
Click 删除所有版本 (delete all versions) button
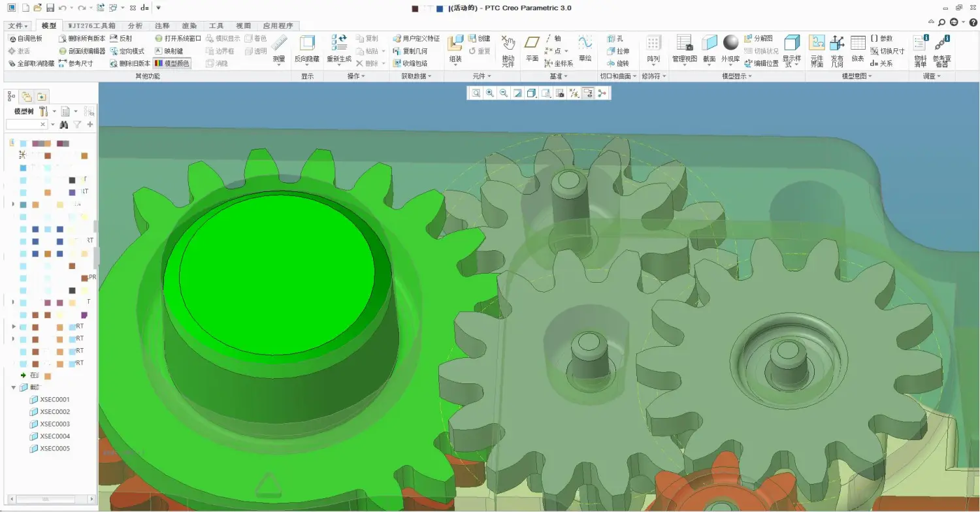point(82,39)
